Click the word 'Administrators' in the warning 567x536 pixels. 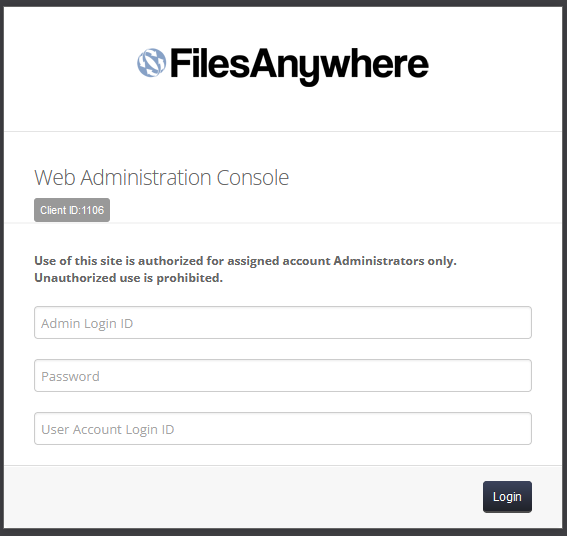[x=379, y=261]
